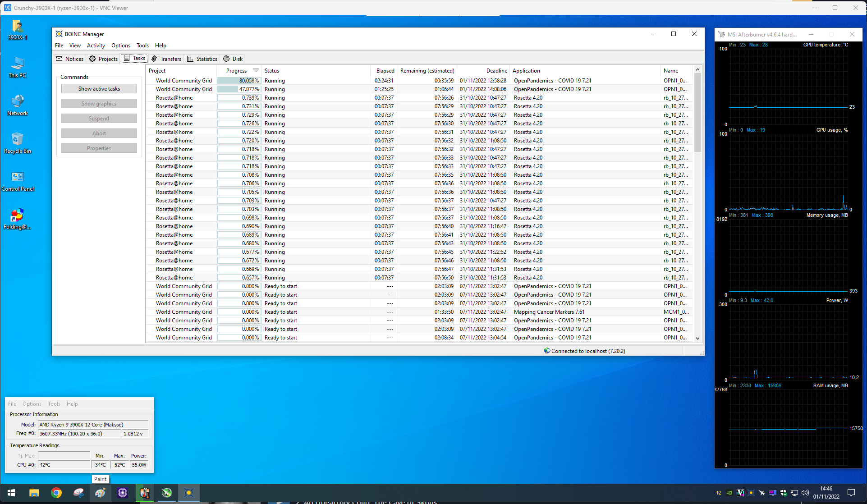The height and width of the screenshot is (504, 867).
Task: Select the Rosetta@home task at 0.657% progress
Action: [x=419, y=278]
